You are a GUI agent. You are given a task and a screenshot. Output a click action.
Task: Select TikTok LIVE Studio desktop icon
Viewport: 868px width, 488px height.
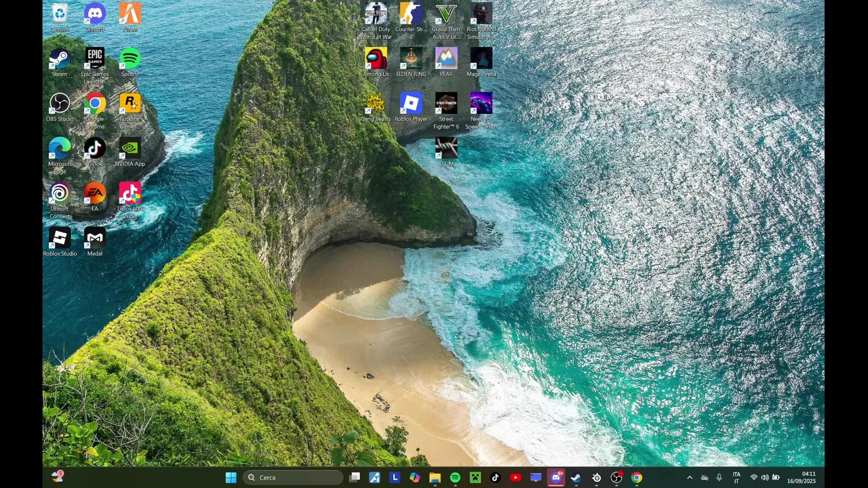[x=130, y=200]
